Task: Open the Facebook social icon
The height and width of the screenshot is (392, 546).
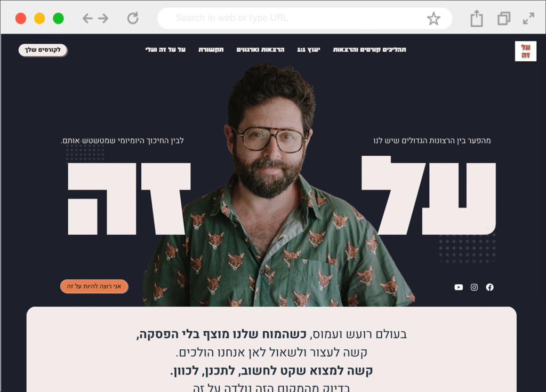Action: pyautogui.click(x=489, y=287)
